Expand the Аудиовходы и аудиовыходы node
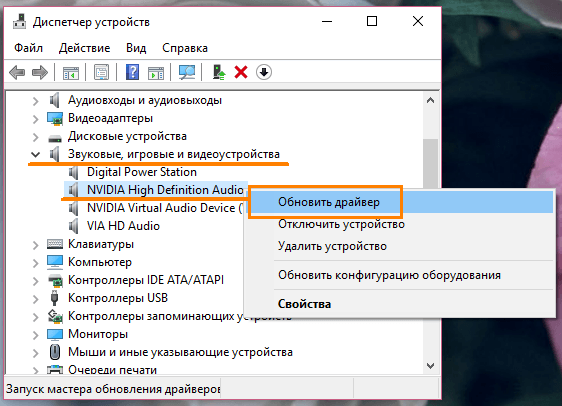 pos(35,101)
